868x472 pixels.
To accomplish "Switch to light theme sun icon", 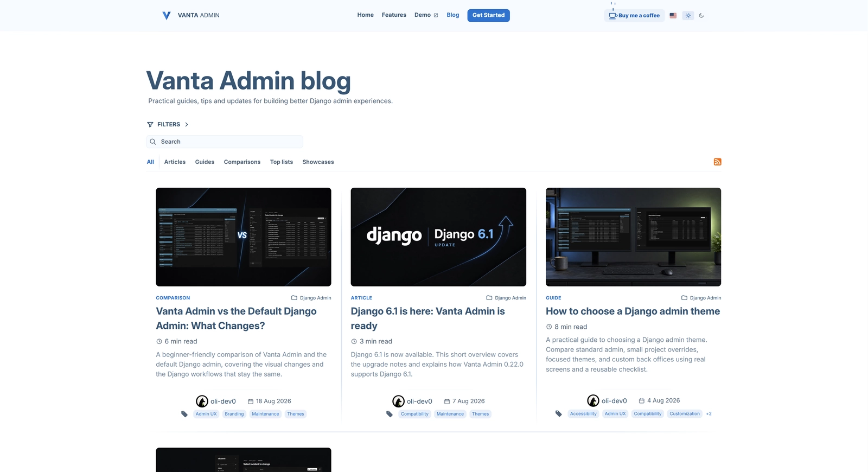I will (688, 16).
